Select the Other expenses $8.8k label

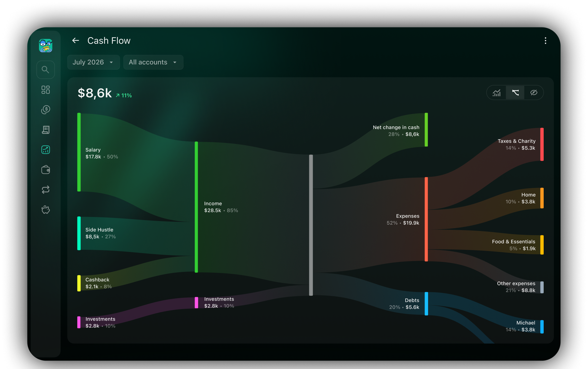coord(516,287)
